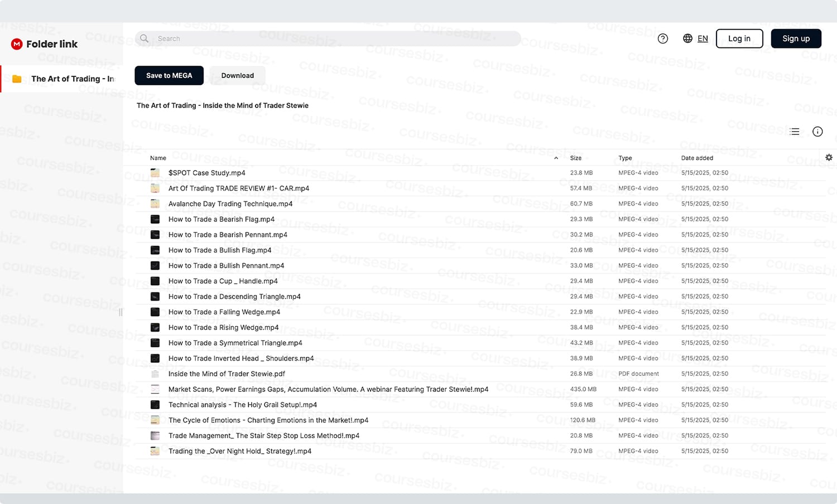Open column settings gear icon
837x504 pixels.
pos(829,158)
